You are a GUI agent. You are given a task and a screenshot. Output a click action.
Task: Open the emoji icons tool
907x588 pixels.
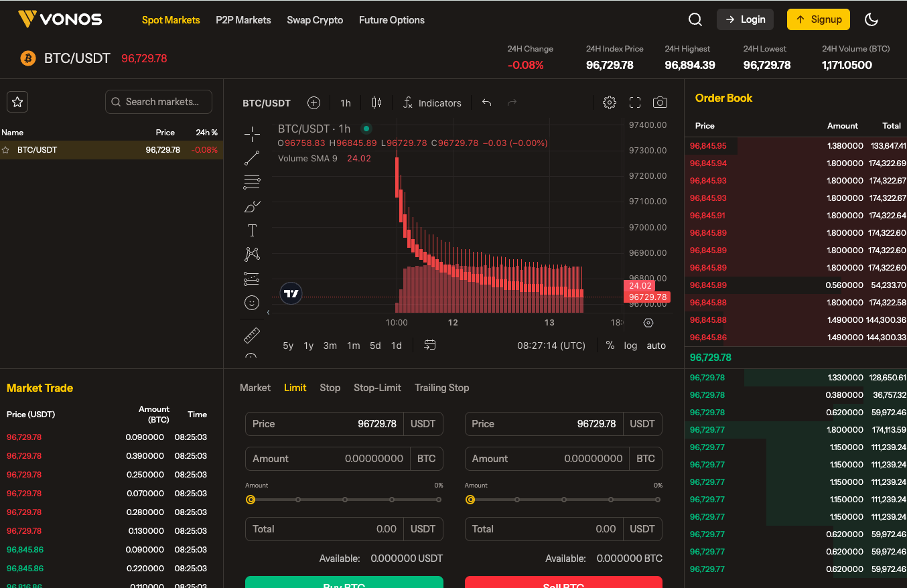[252, 303]
